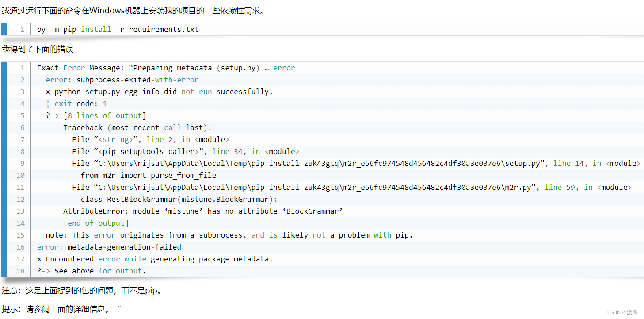
Task: Click the '[8 lines of output]' line
Action: 96,116
